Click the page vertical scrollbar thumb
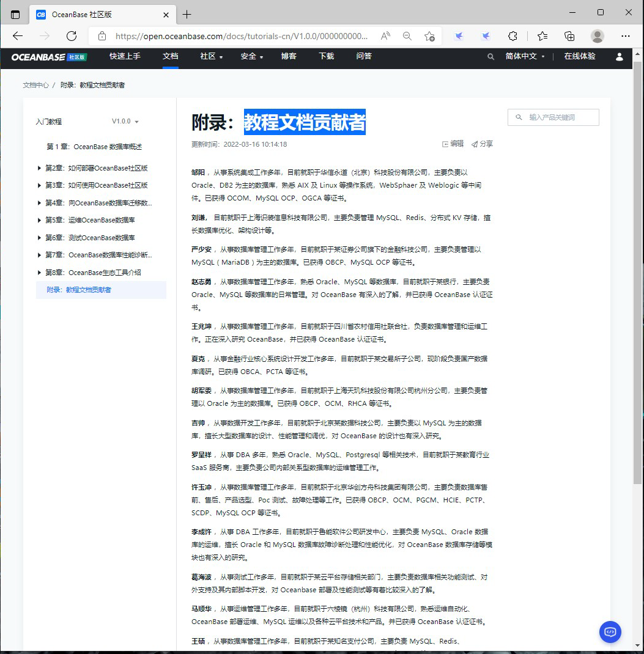The width and height of the screenshot is (644, 654). point(637,273)
